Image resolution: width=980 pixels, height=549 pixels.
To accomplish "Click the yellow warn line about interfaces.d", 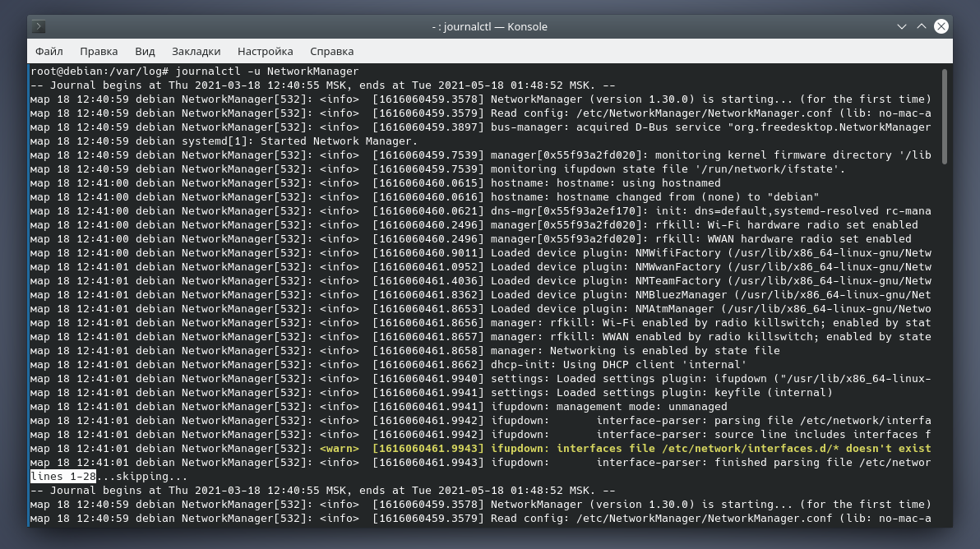I will (625, 449).
